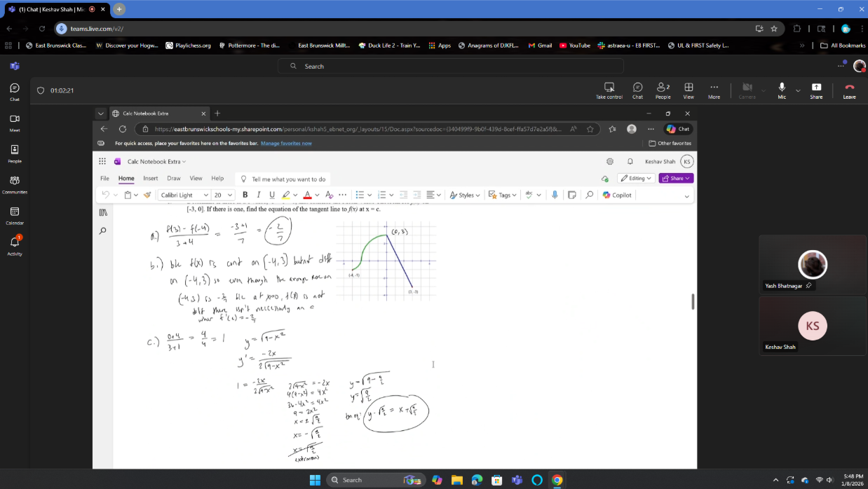Expand the Calibri Light font dropdown
The height and width of the screenshot is (489, 868).
tap(205, 195)
